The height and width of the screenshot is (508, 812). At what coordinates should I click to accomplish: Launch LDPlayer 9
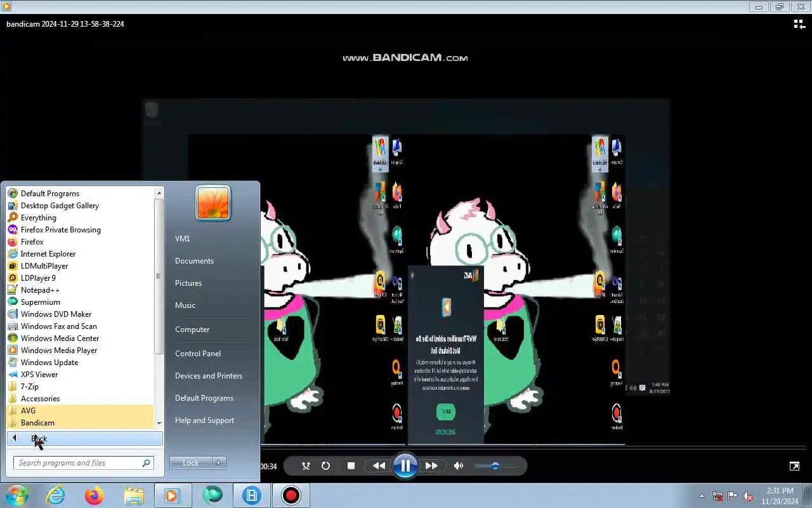(38, 278)
